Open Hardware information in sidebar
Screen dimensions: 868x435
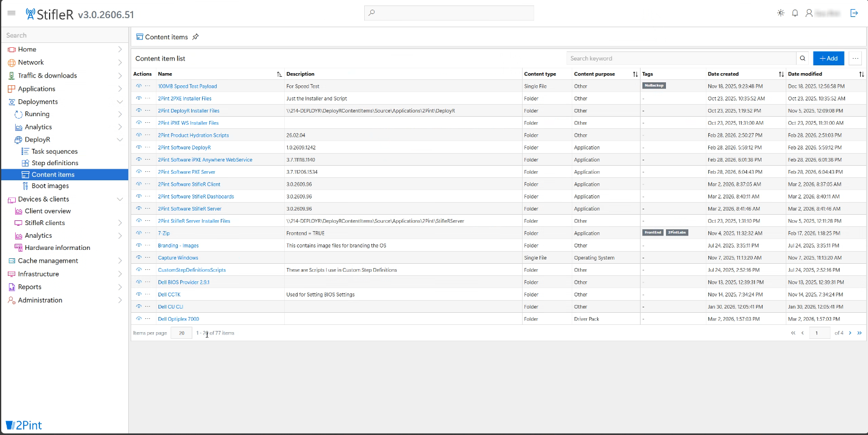[57, 247]
